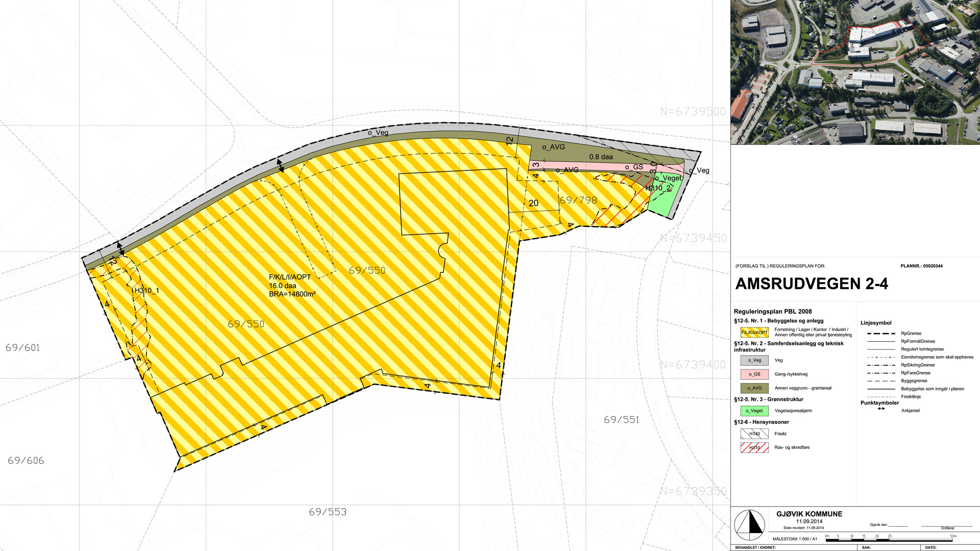Click the RpFormålGrense line sample
980x551 pixels.
click(x=881, y=341)
